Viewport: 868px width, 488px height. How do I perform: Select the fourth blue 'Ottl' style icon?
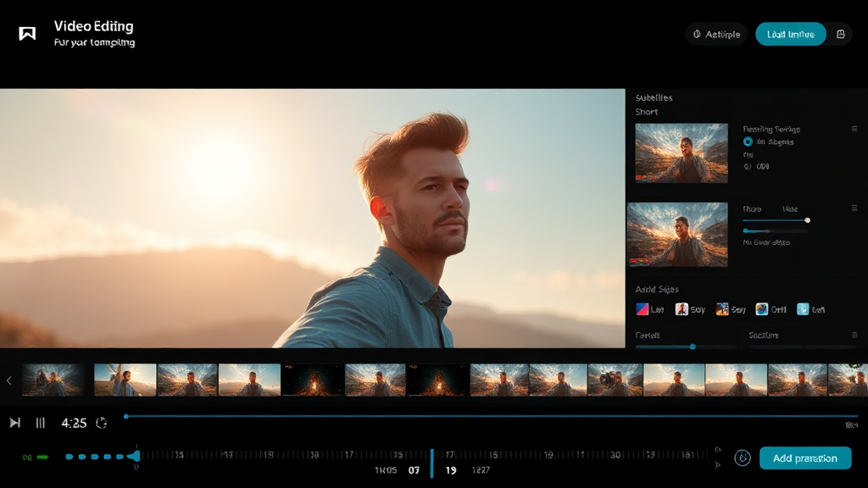pyautogui.click(x=762, y=310)
